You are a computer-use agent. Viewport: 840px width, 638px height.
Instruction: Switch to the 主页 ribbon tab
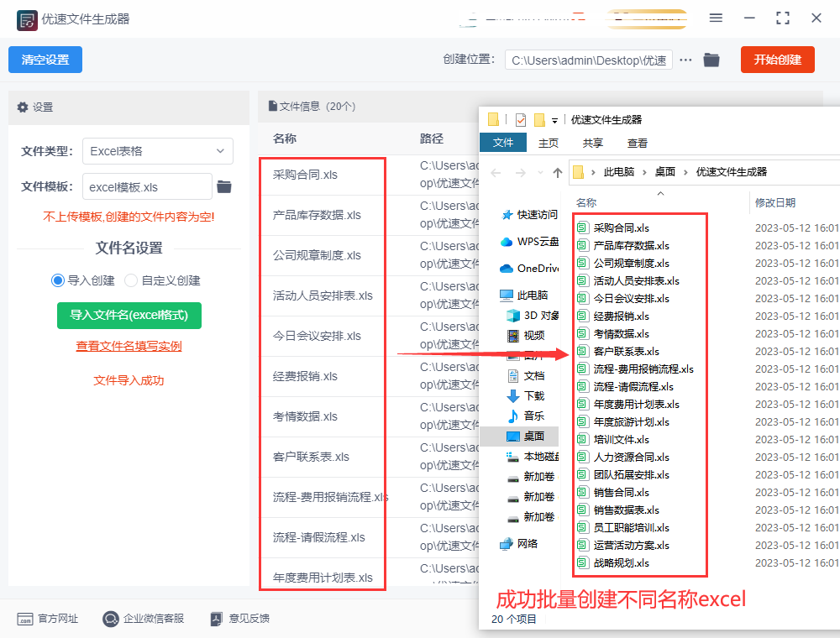(549, 143)
